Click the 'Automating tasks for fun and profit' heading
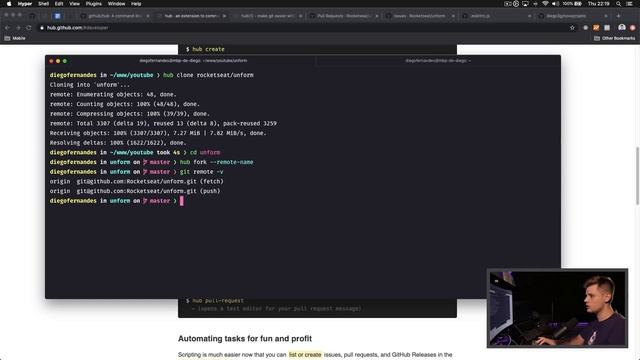640x360 pixels. [x=245, y=339]
